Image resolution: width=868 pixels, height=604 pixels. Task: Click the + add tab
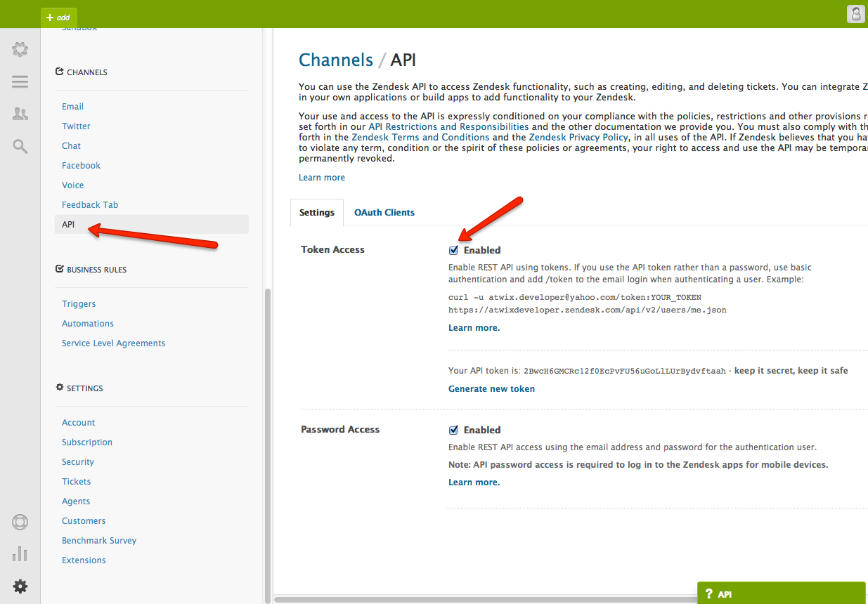coord(59,18)
